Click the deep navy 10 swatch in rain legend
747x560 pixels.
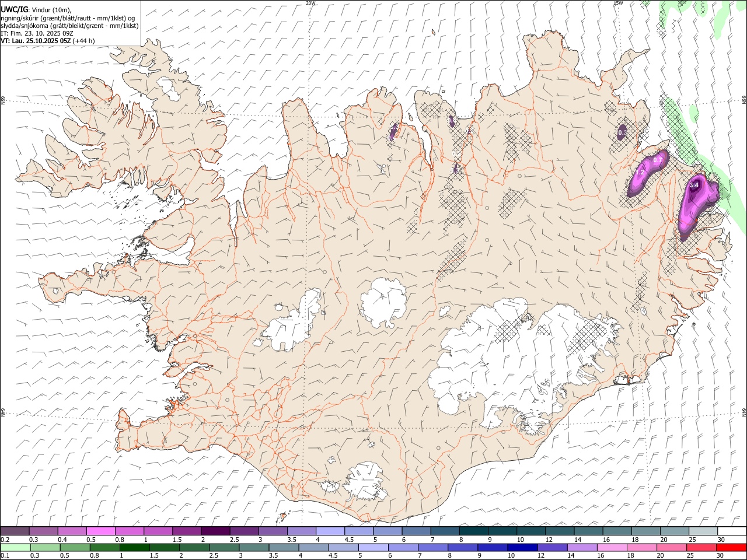click(522, 547)
